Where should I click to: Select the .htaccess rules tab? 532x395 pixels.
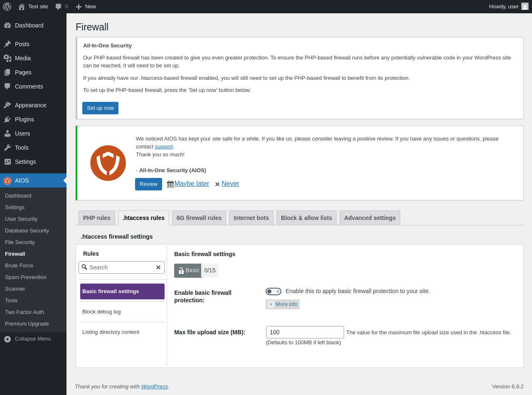coord(143,218)
